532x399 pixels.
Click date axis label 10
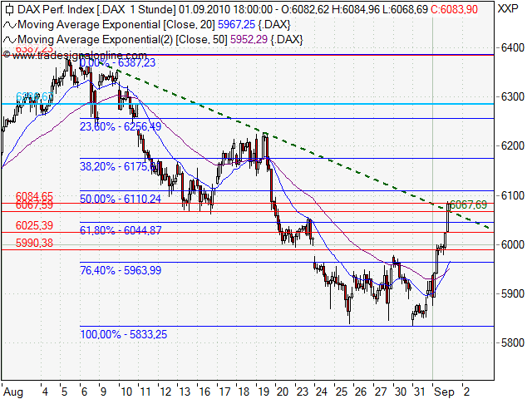point(126,392)
